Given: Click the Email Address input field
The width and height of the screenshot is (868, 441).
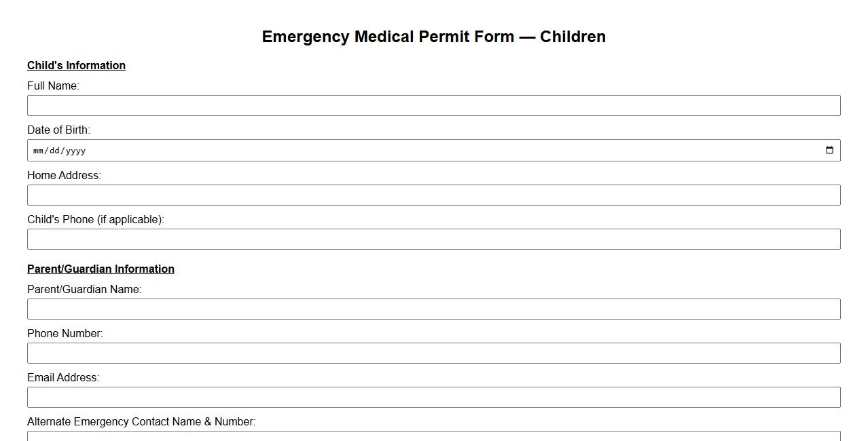Looking at the screenshot, I should point(433,397).
